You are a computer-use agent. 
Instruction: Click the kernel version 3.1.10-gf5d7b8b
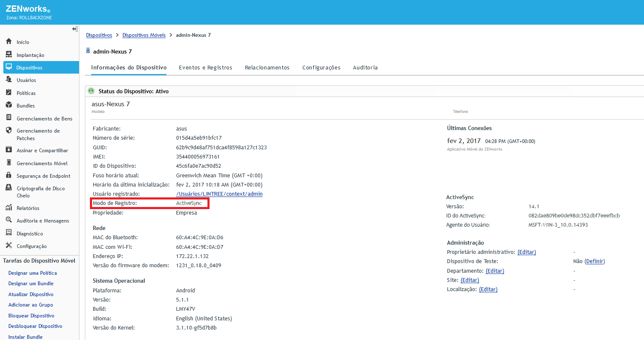[196, 328]
